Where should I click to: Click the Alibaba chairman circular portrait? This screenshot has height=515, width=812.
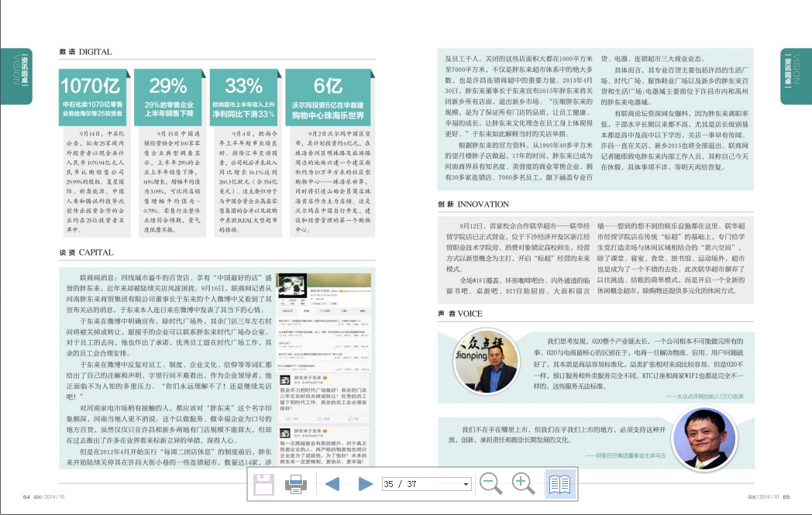[x=703, y=439]
